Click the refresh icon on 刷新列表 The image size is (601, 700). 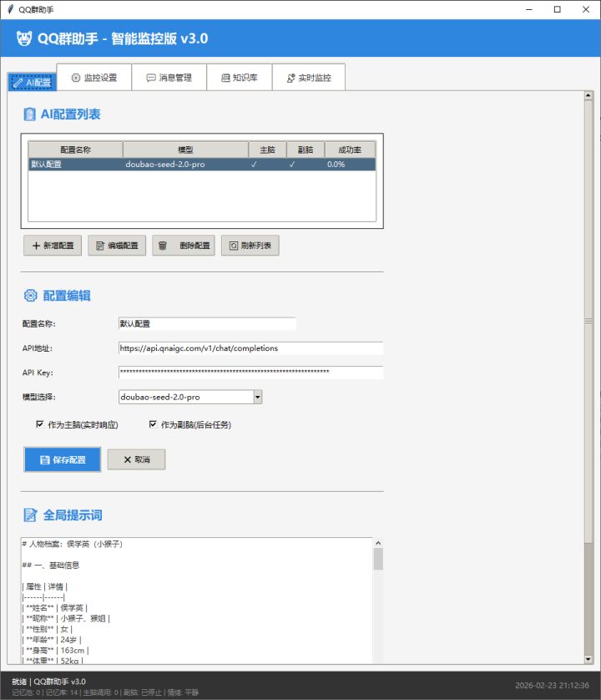pos(234,246)
